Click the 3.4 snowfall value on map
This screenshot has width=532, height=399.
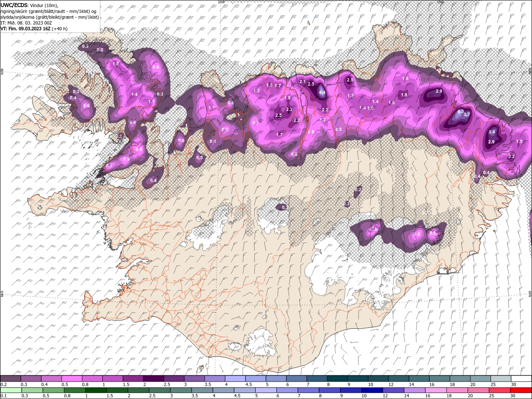click(492, 132)
